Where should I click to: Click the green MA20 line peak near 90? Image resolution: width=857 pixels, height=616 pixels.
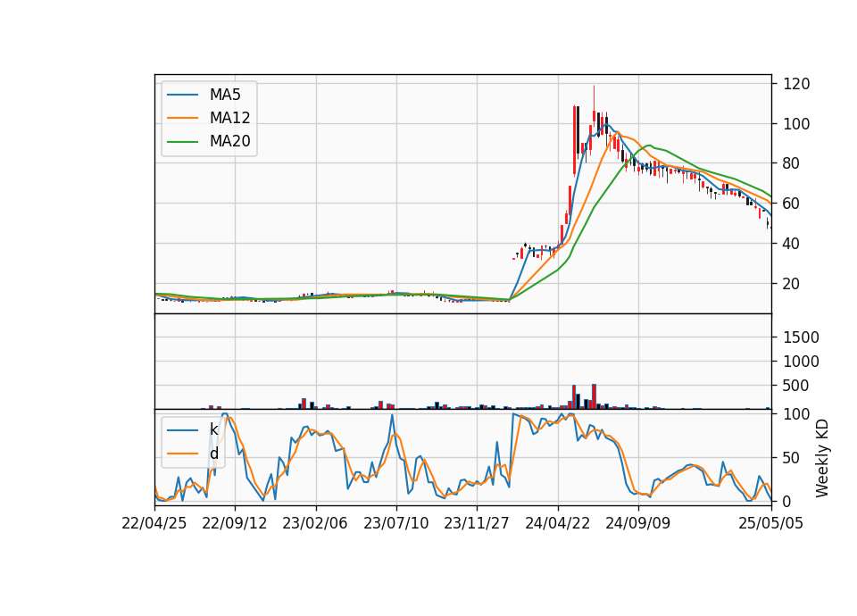649,146
